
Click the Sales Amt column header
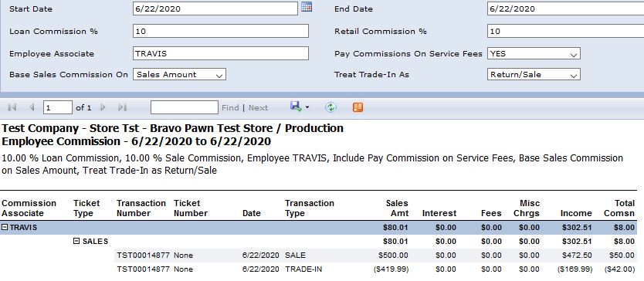pyautogui.click(x=397, y=208)
